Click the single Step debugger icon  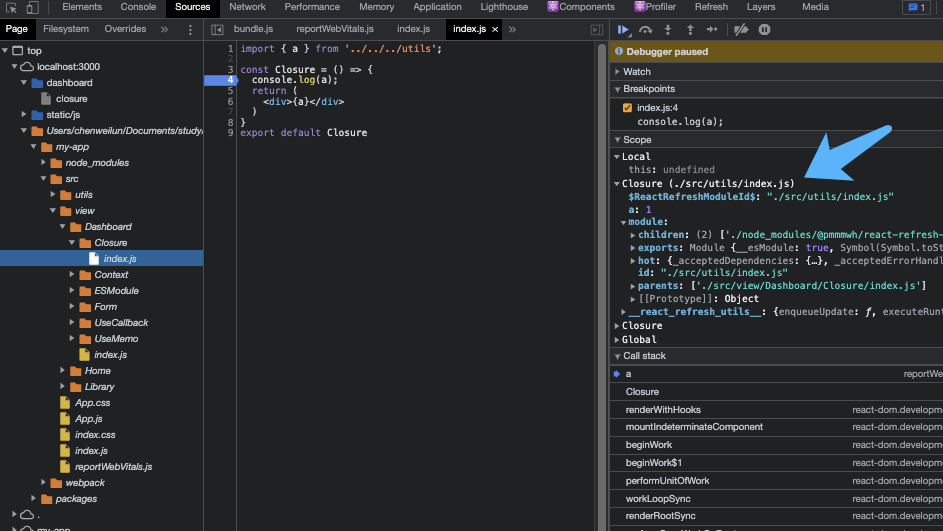(x=714, y=30)
